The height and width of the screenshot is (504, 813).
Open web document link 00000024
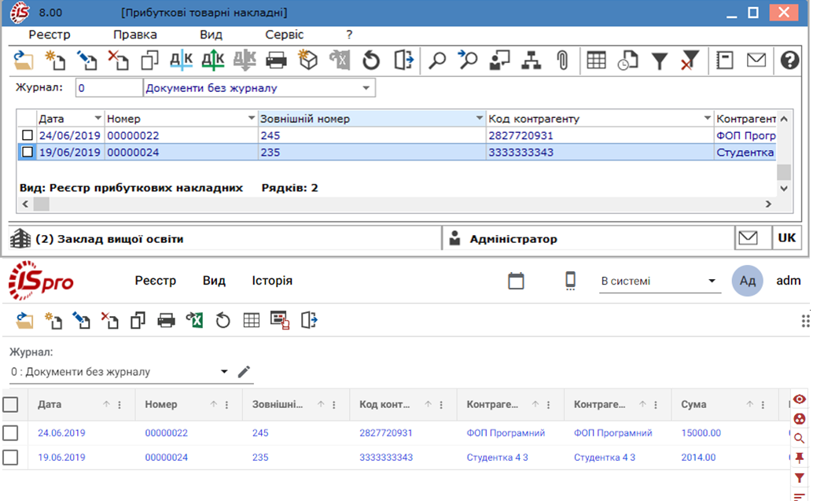(167, 458)
